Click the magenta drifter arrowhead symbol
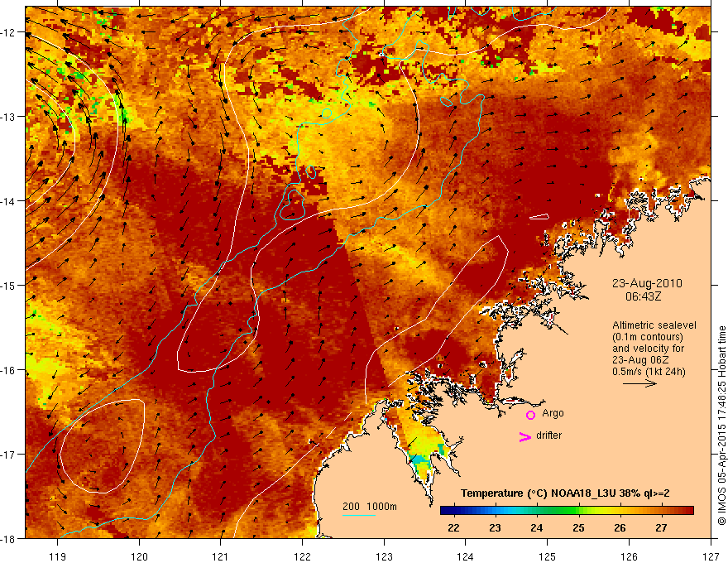Screen dimensions: 728x563 click(525, 436)
